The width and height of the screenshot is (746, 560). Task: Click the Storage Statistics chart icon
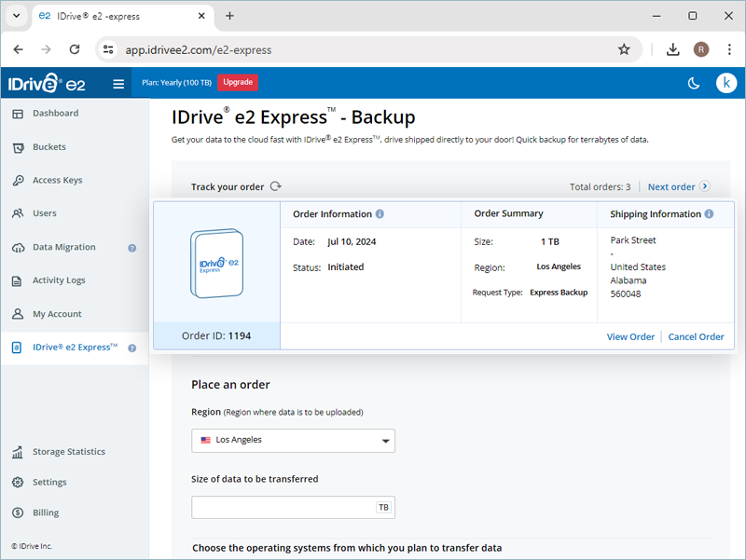tap(18, 452)
